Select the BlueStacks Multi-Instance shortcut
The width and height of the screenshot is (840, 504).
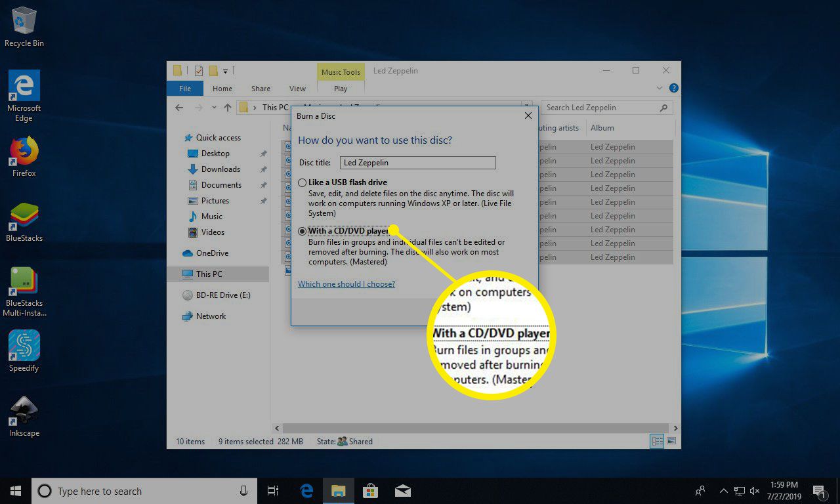24,292
